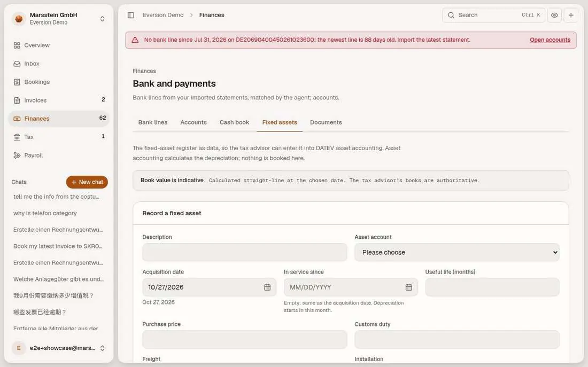Screen dimensions: 588x367
Task: Click into the Description field
Action: tap(244, 252)
